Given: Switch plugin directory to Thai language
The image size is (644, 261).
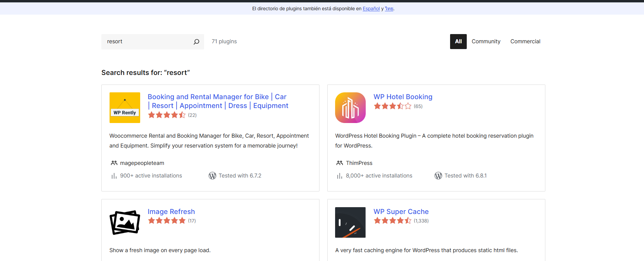Looking at the screenshot, I should coord(389,9).
